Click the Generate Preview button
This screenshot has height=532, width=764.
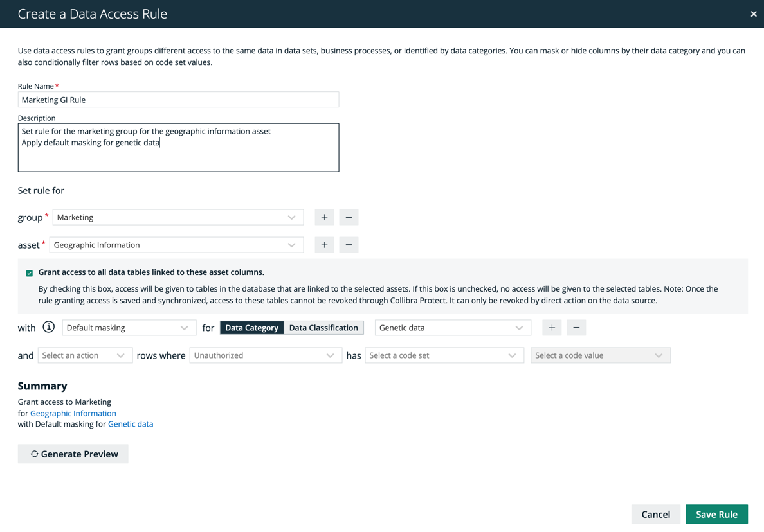click(x=73, y=454)
